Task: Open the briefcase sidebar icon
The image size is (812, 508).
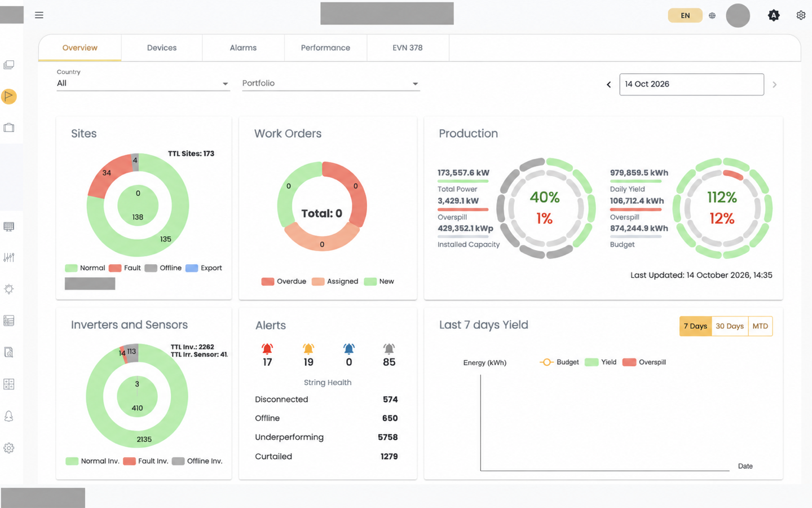Action: tap(9, 128)
